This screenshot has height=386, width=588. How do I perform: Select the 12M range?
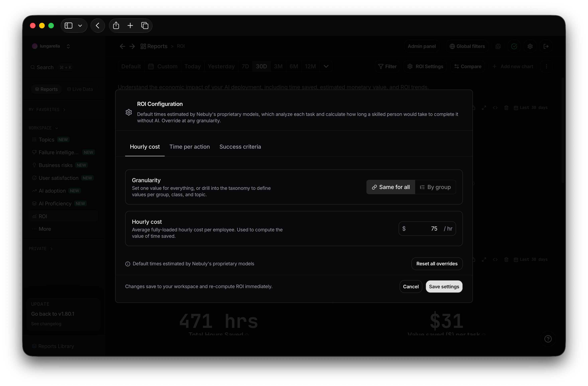point(310,66)
